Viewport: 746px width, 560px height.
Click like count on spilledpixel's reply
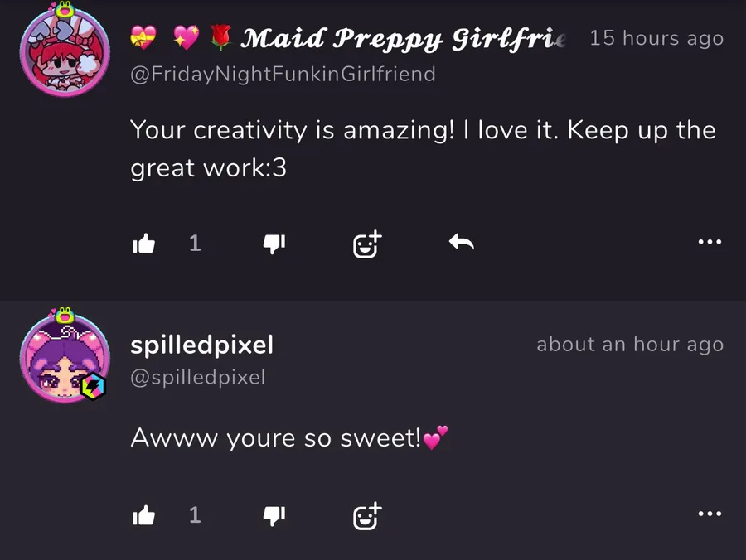coord(195,514)
